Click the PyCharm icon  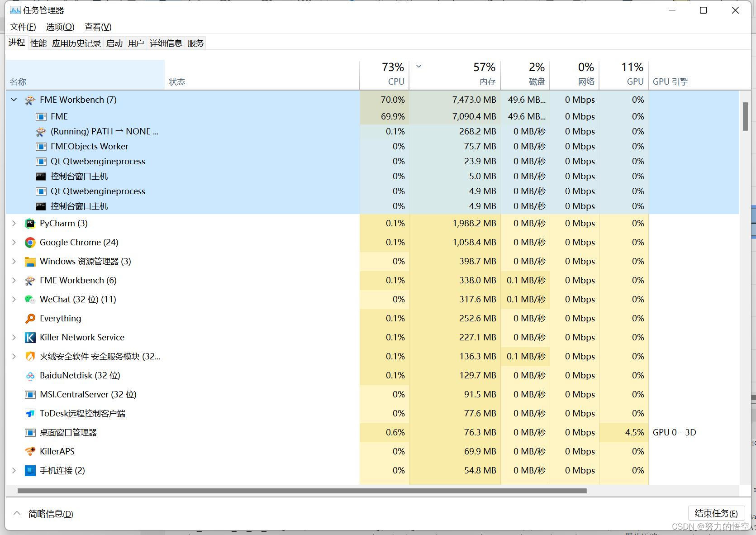pos(30,223)
